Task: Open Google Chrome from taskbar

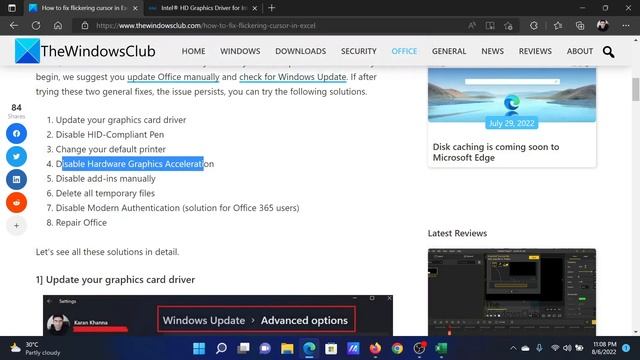Action: tap(397, 348)
